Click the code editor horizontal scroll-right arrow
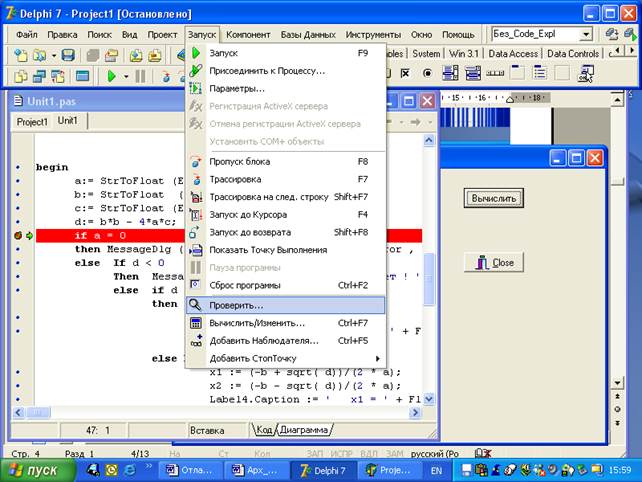Screen dimensions: 642x482 coord(415,412)
